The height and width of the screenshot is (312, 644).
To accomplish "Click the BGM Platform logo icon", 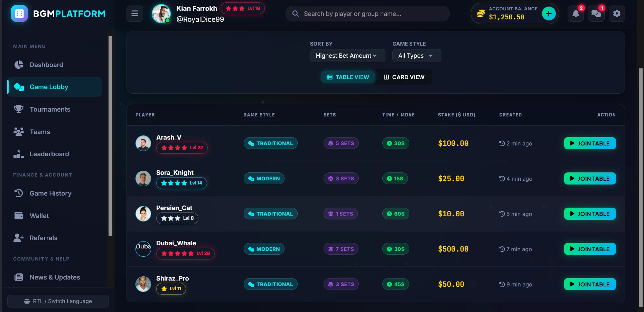I will 19,14.
